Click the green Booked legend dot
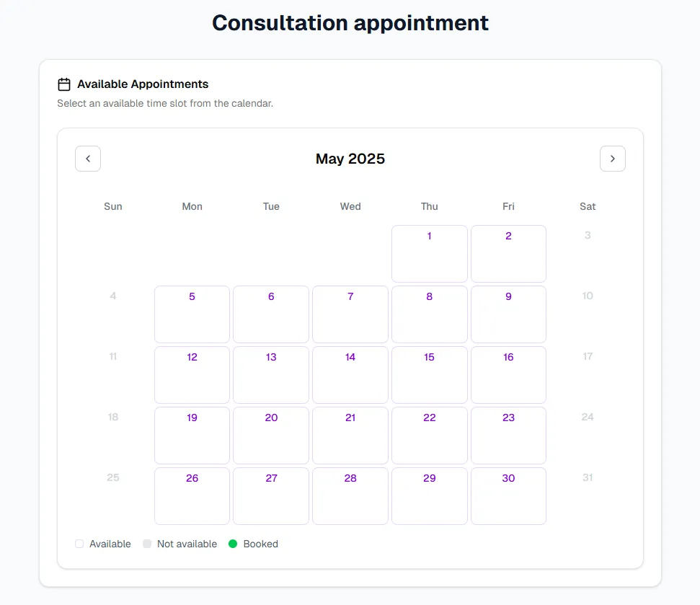The image size is (700, 605). (233, 544)
